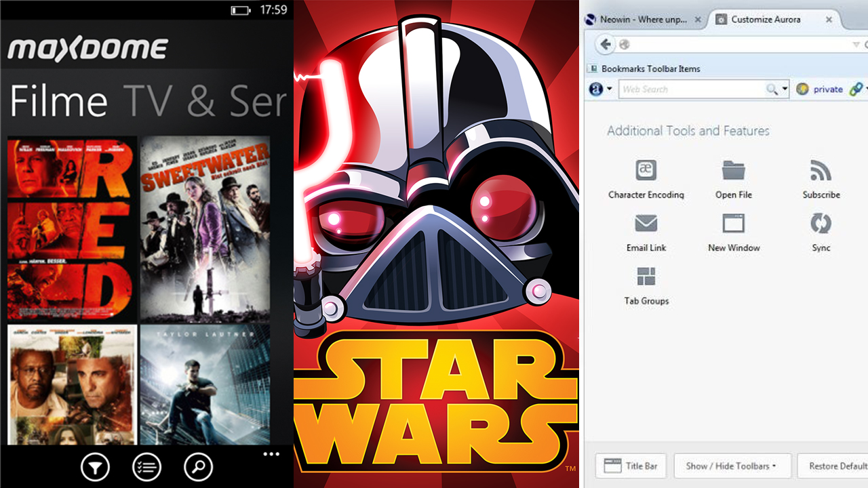868x488 pixels.
Task: Click the Star Wars logo in Angry Birds image
Action: [x=436, y=401]
